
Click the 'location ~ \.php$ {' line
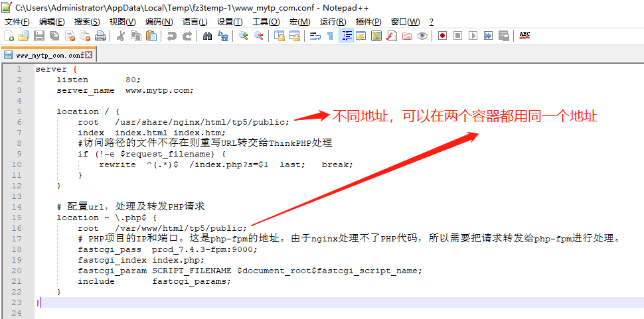(107, 218)
